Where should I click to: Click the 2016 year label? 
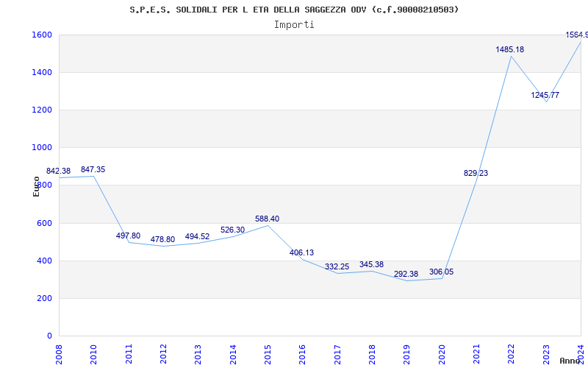[303, 355]
